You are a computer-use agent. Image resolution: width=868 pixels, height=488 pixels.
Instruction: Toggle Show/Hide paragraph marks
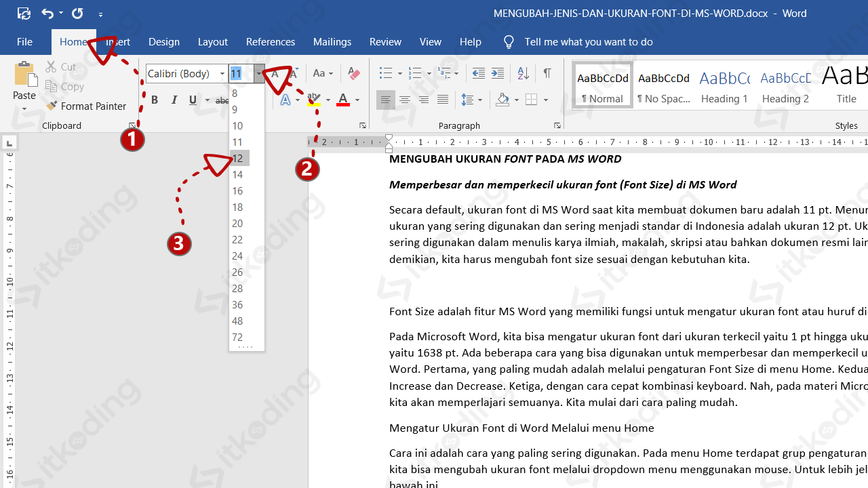pos(547,73)
